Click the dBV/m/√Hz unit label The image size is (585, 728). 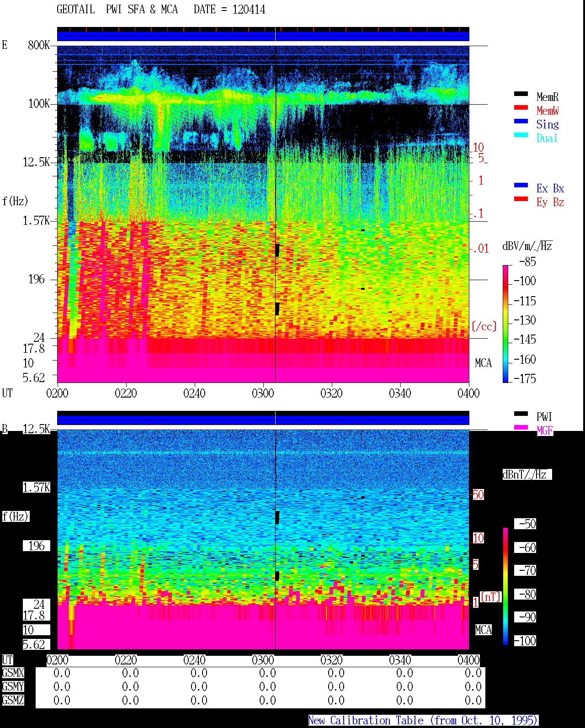pyautogui.click(x=527, y=246)
